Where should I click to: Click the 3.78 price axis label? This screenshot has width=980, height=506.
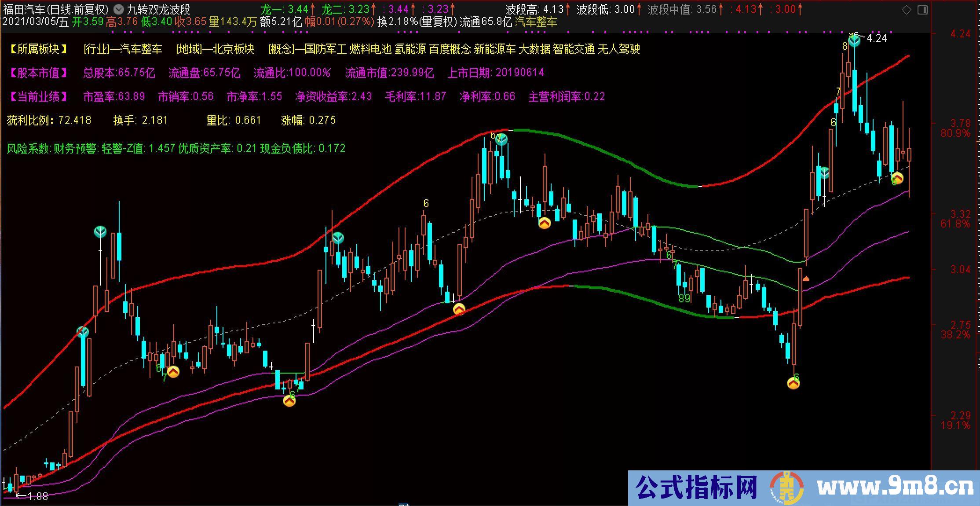tap(960, 123)
